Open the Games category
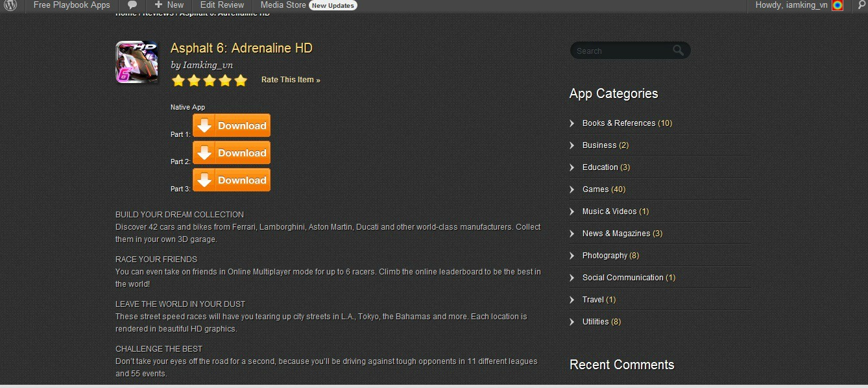This screenshot has width=868, height=388. pos(596,189)
